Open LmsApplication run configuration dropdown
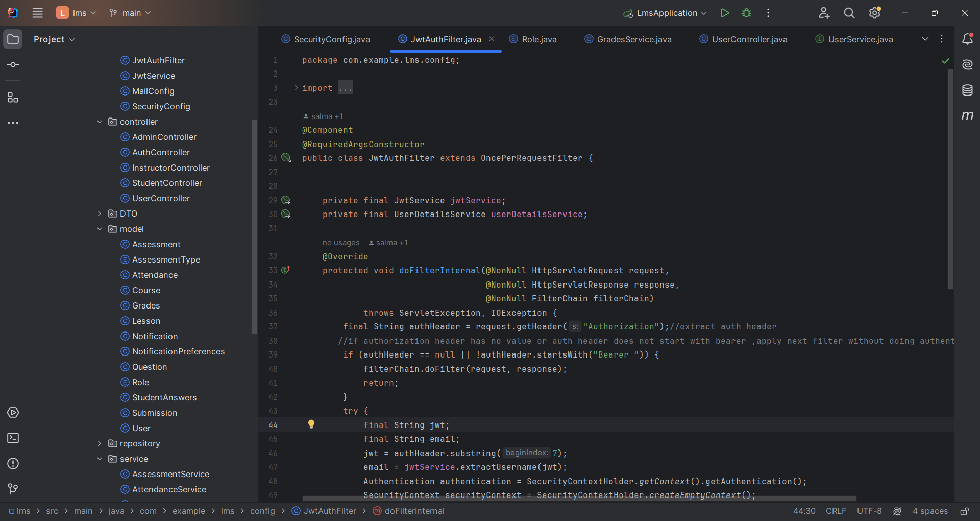This screenshot has height=521, width=980. tap(665, 13)
